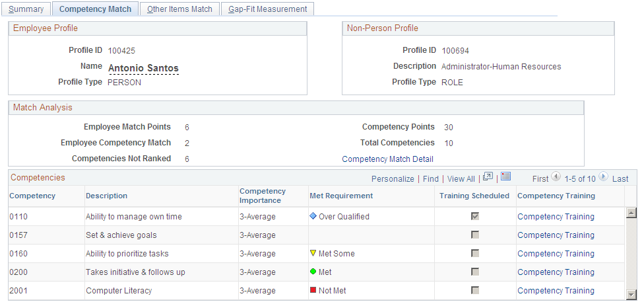Click Competency Points value 30
The height and width of the screenshot is (306, 644).
point(449,127)
